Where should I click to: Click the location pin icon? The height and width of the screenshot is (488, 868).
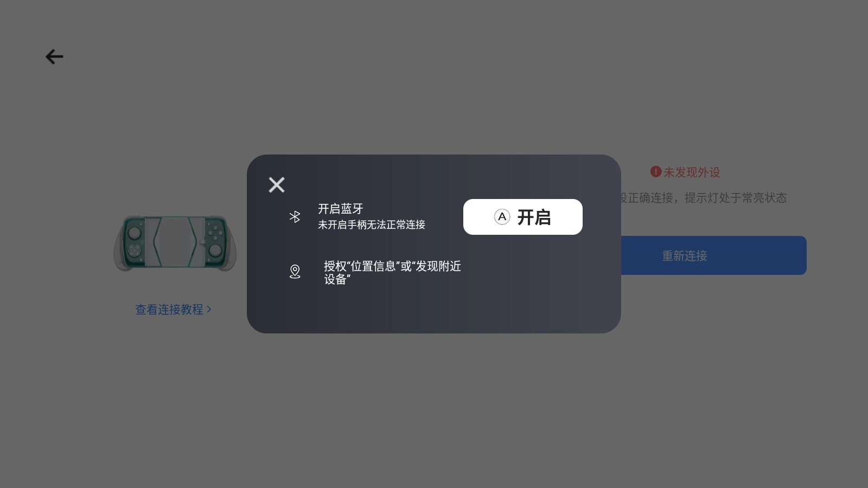[x=295, y=271]
